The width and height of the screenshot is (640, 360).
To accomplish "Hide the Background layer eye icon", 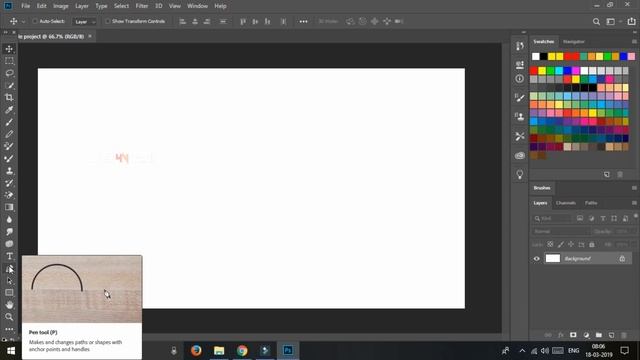I will [536, 258].
